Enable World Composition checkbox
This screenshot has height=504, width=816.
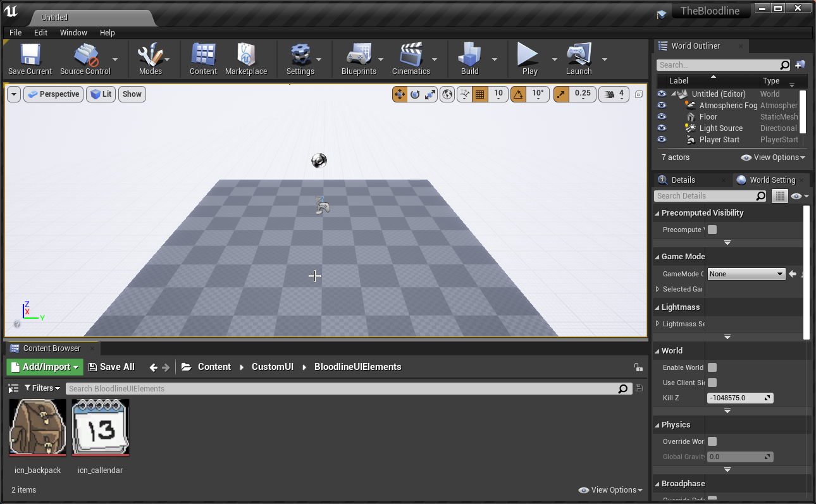pyautogui.click(x=712, y=367)
